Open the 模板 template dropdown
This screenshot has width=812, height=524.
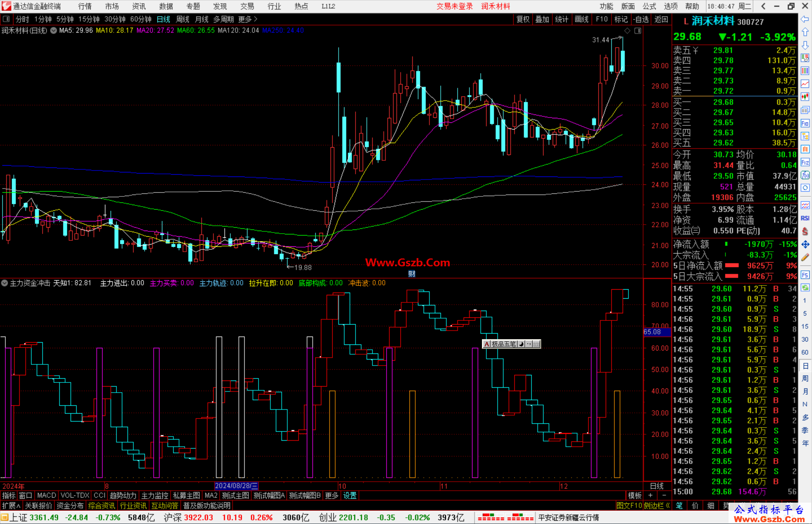(x=635, y=495)
